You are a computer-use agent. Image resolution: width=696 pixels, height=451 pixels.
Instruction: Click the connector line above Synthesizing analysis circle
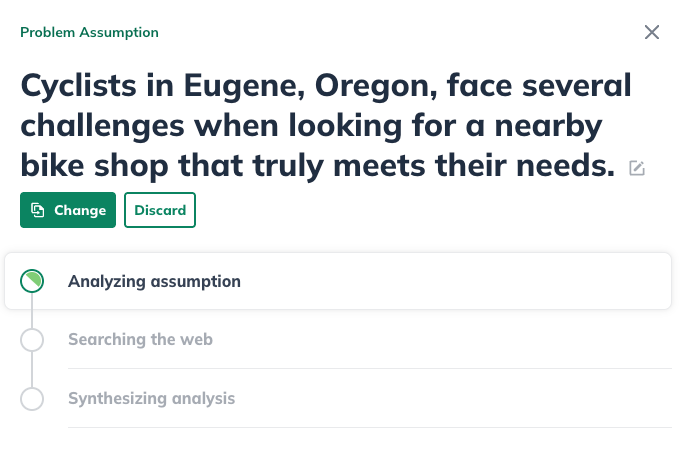32,370
